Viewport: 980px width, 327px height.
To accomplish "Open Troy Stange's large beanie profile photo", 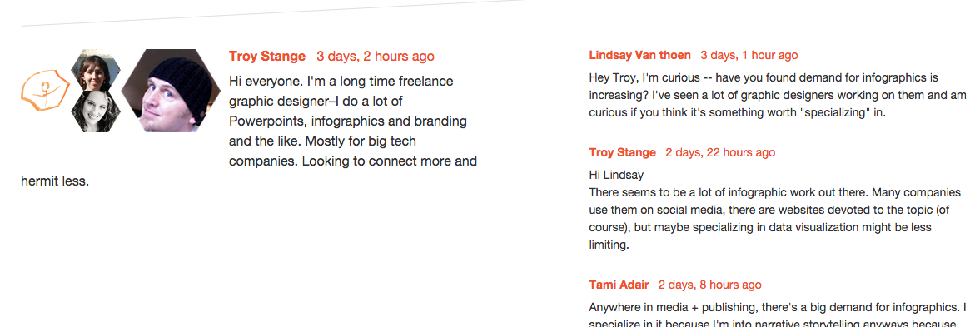I will point(171,91).
